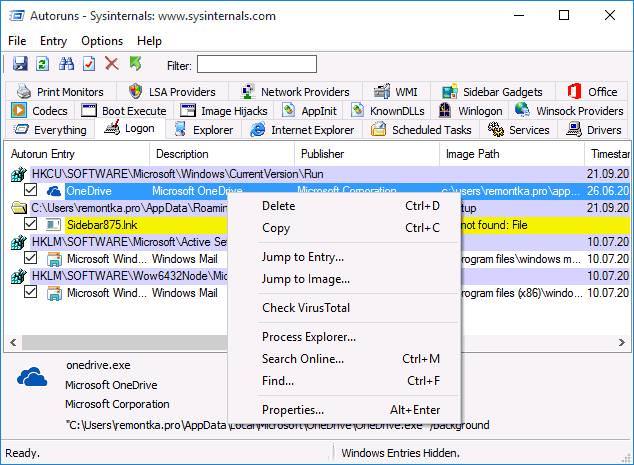This screenshot has height=465, width=634.
Task: Click the Refresh toolbar icon
Action: (x=42, y=64)
